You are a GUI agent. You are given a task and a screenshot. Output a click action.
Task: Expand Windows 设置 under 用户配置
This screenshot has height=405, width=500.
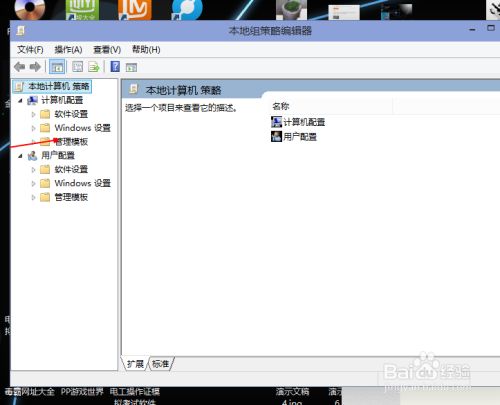33,183
